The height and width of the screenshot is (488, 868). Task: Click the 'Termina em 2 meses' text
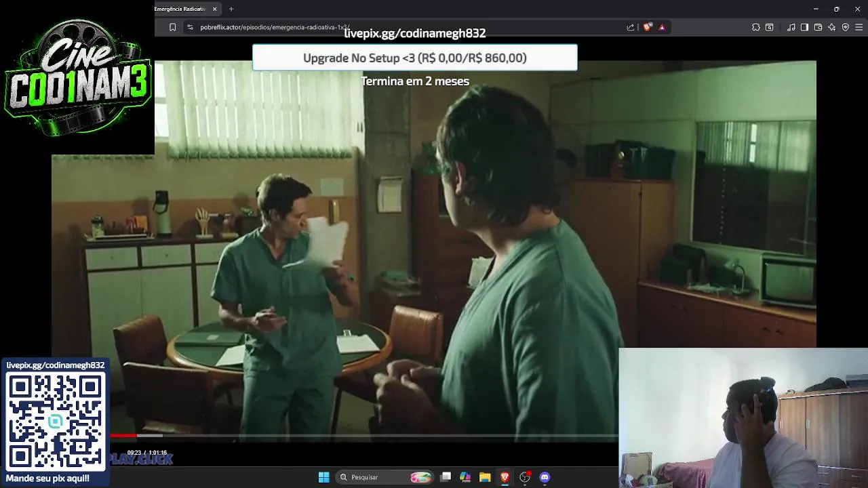pyautogui.click(x=415, y=81)
